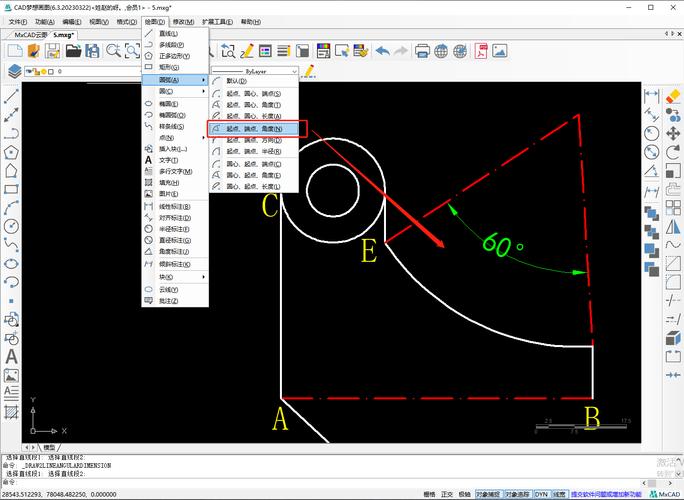Click the print icon in toolbar
Image resolution: width=684 pixels, height=500 pixels.
tap(422, 50)
